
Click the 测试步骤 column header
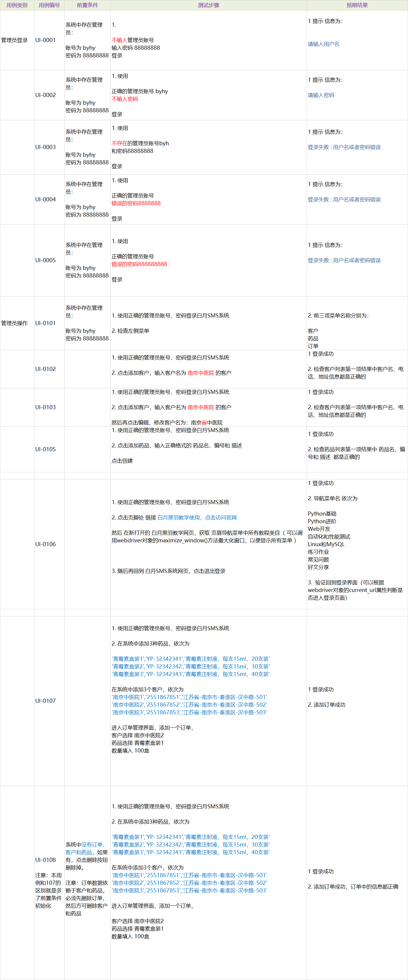click(x=208, y=5)
